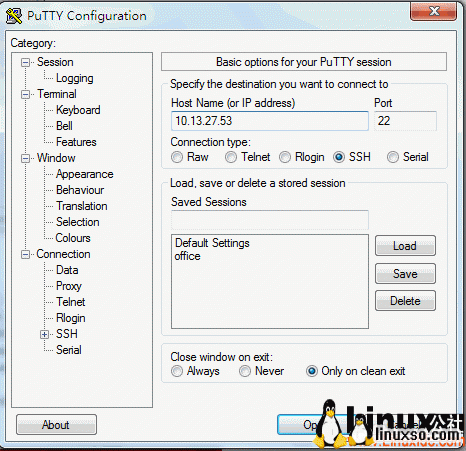Viewport: 466px width, 451px height.
Task: Expand the SSH tree node
Action: click(44, 334)
